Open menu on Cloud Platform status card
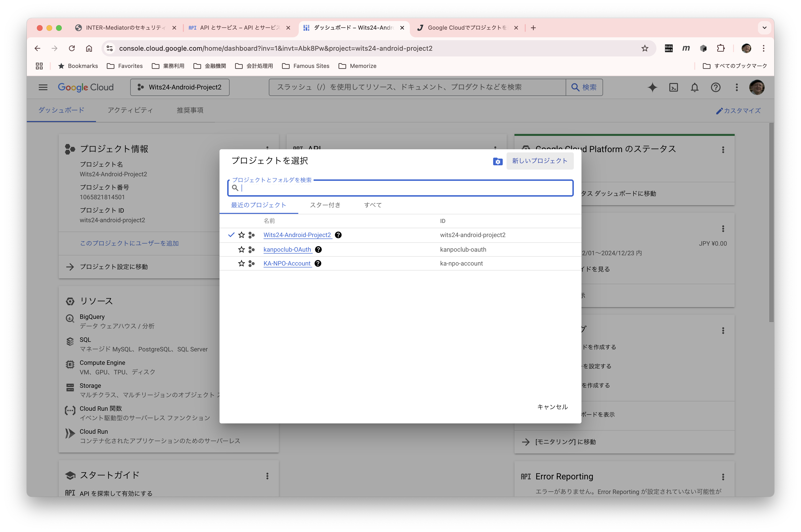This screenshot has height=532, width=801. [723, 150]
